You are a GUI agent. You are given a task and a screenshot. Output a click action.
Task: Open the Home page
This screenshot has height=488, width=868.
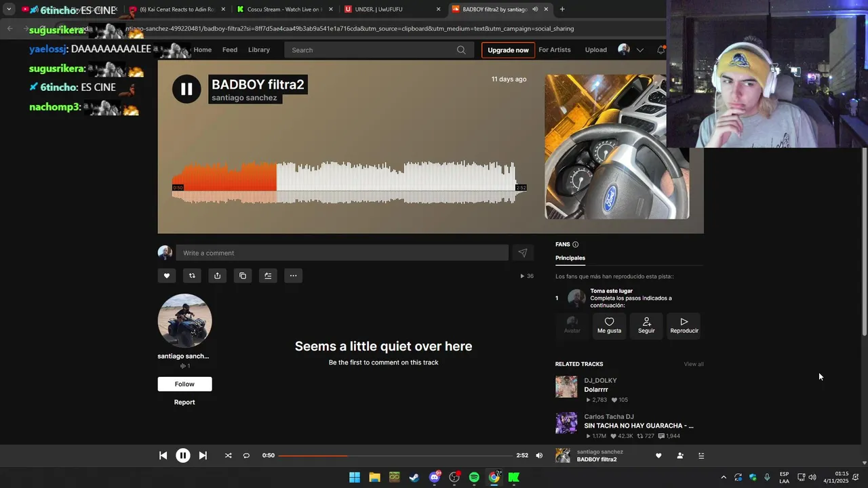point(202,49)
